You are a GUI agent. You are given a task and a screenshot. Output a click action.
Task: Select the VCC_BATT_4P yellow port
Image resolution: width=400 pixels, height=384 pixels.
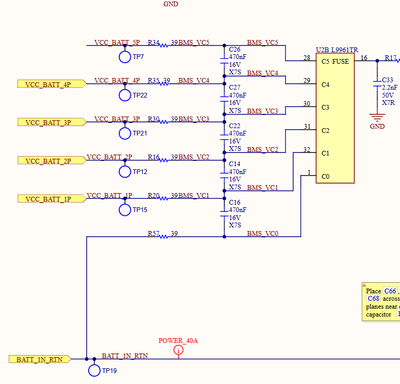51,84
